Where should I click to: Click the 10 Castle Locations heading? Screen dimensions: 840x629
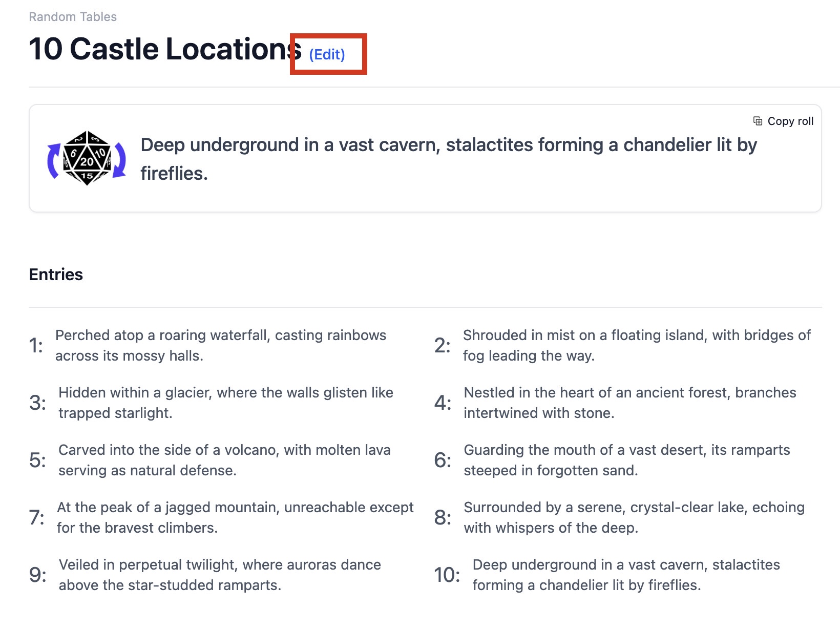[x=165, y=49]
